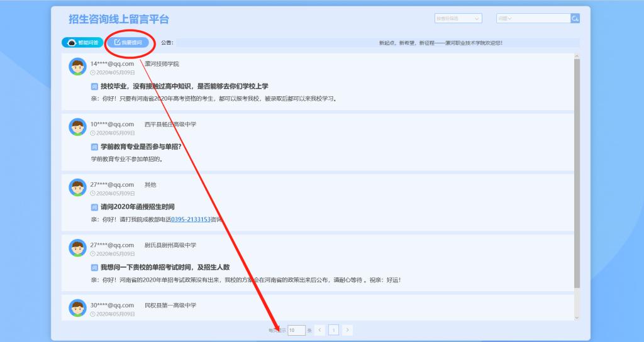644x342 pixels.
Task: Open question 技校毕业，没有接触过高中知识 title
Action: [184, 86]
